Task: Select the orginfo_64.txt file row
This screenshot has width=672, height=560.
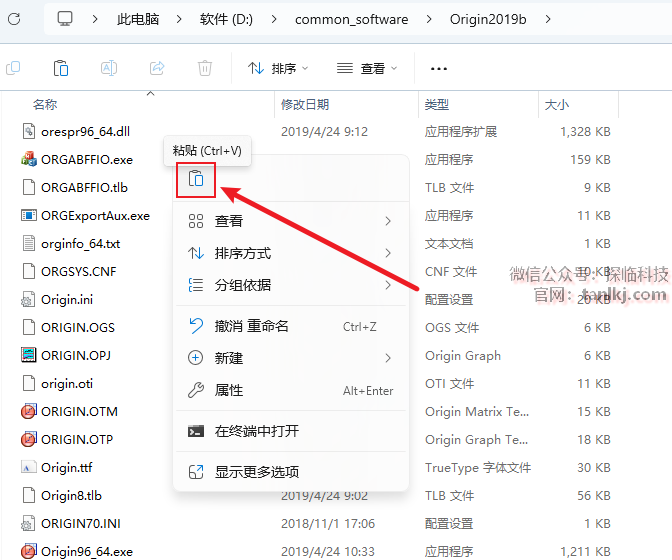Action: point(80,243)
